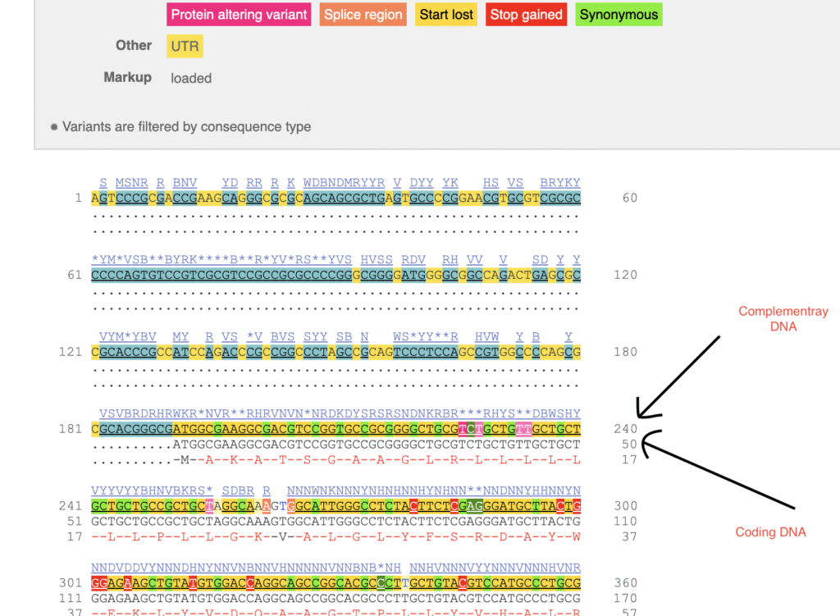Click the pink TCT variant in row 181

pyautogui.click(x=469, y=428)
